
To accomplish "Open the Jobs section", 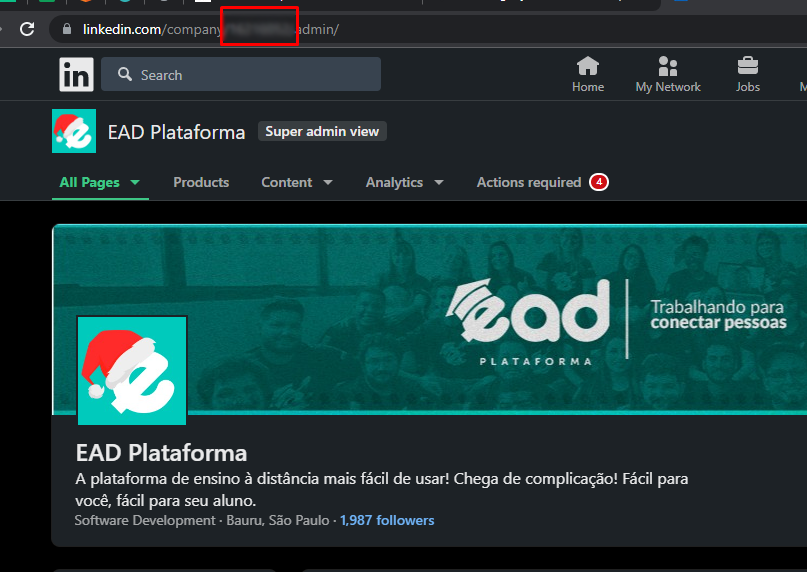I will [x=748, y=75].
